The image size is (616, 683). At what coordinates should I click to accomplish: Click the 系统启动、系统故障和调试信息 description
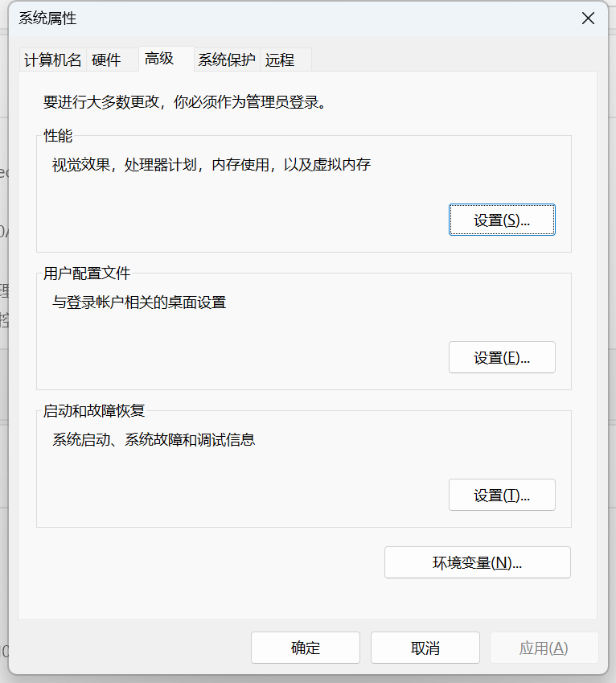pyautogui.click(x=154, y=439)
